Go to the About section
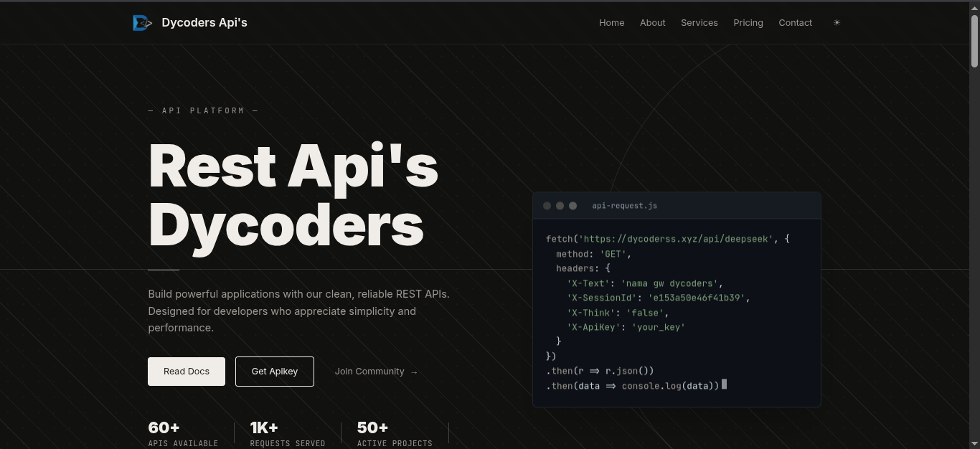This screenshot has width=980, height=449. [653, 23]
